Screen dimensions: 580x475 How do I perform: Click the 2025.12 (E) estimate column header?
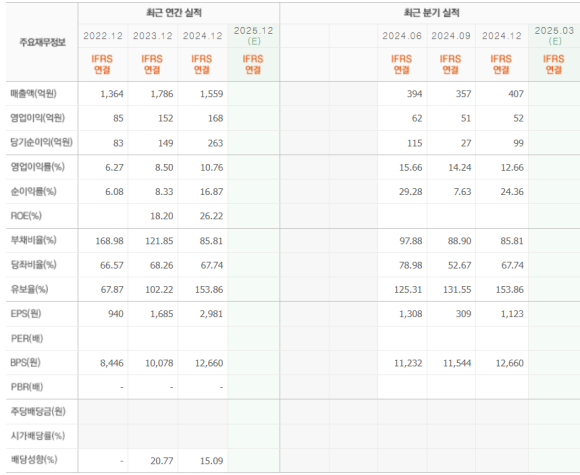[253, 36]
